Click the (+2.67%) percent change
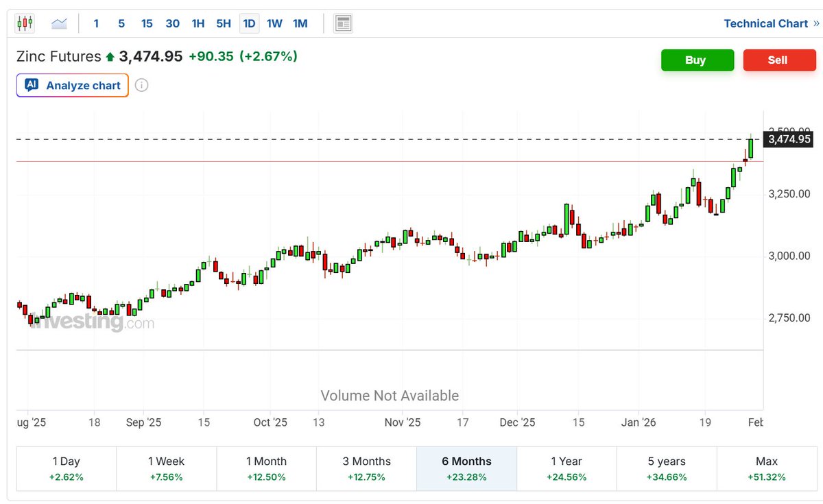823x504 pixels. (x=268, y=56)
